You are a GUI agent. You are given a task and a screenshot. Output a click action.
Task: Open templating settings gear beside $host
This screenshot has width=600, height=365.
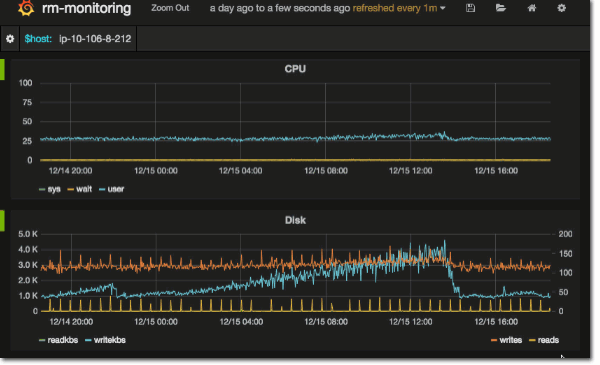coord(10,39)
